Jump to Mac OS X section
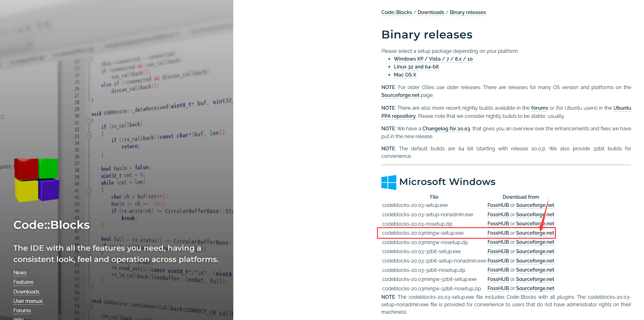The height and width of the screenshot is (320, 644). [405, 75]
